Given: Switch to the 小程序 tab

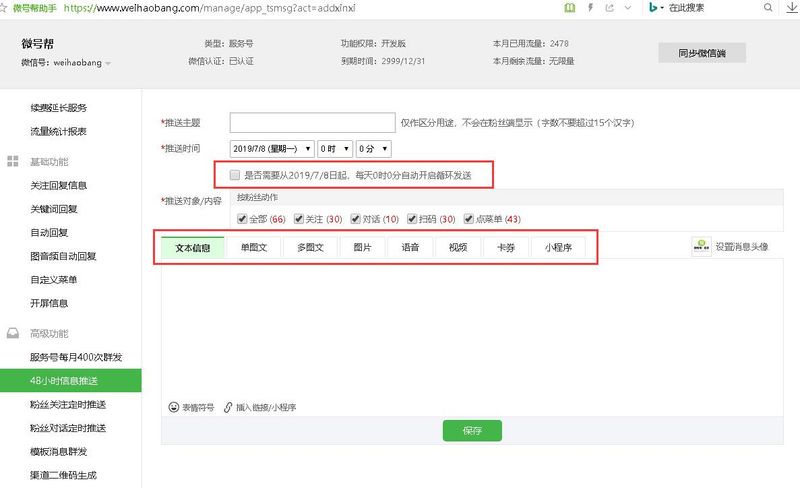Looking at the screenshot, I should [x=558, y=248].
